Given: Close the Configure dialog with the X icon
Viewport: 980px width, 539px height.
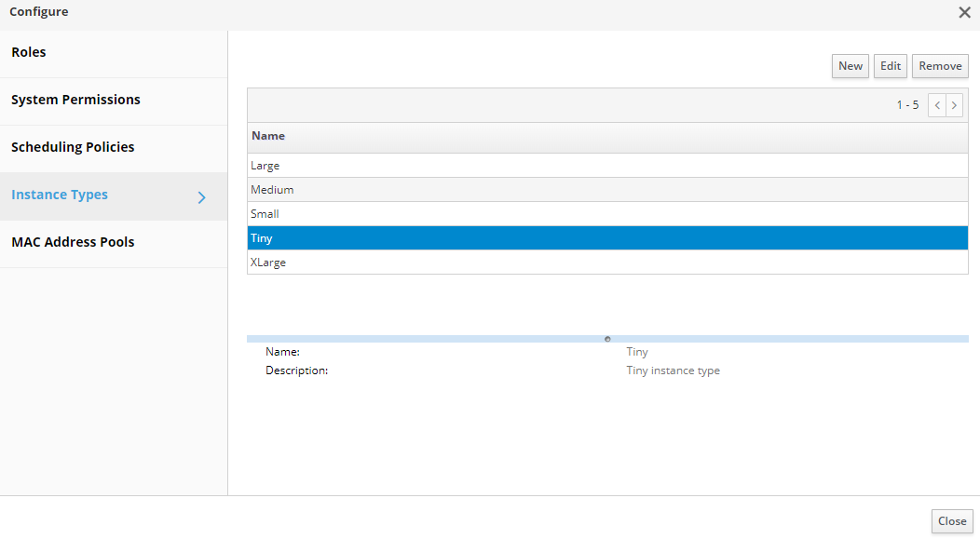Looking at the screenshot, I should 964,12.
